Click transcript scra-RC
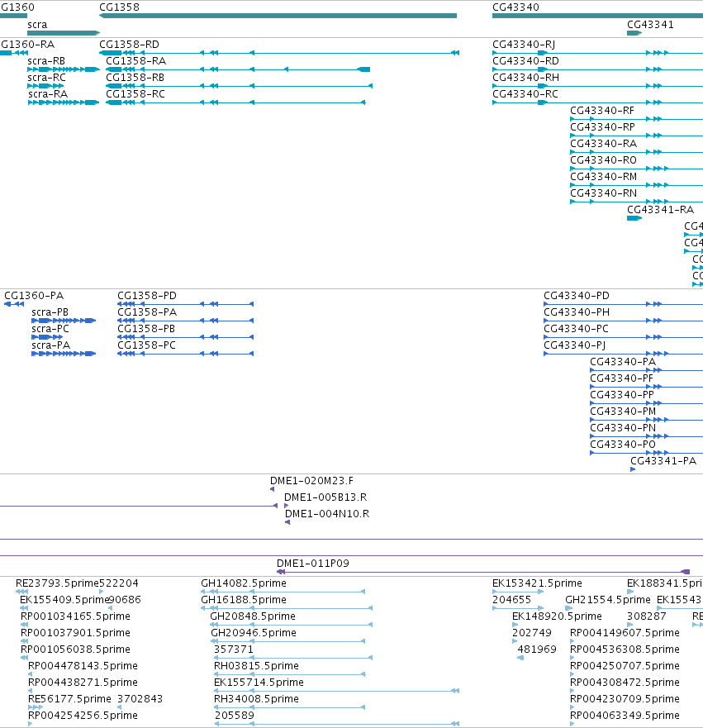This screenshot has height=728, width=703. point(46,78)
